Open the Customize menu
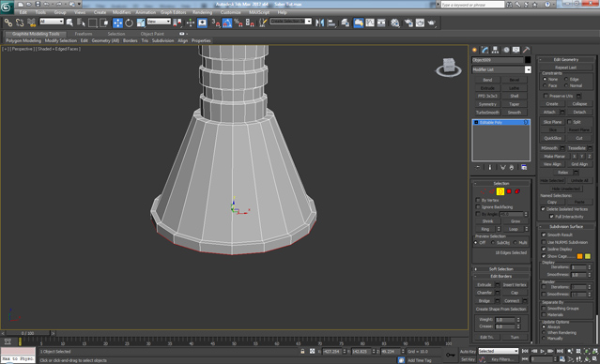Screen dimensions: 600x364 coord(231,12)
